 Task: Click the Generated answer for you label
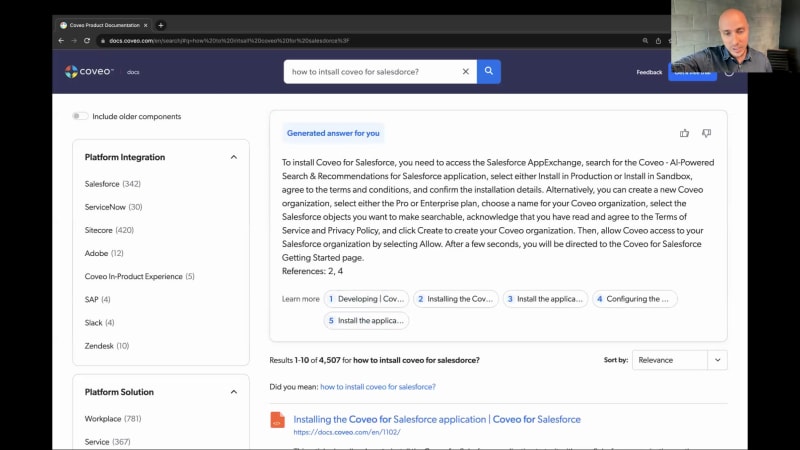(x=333, y=133)
